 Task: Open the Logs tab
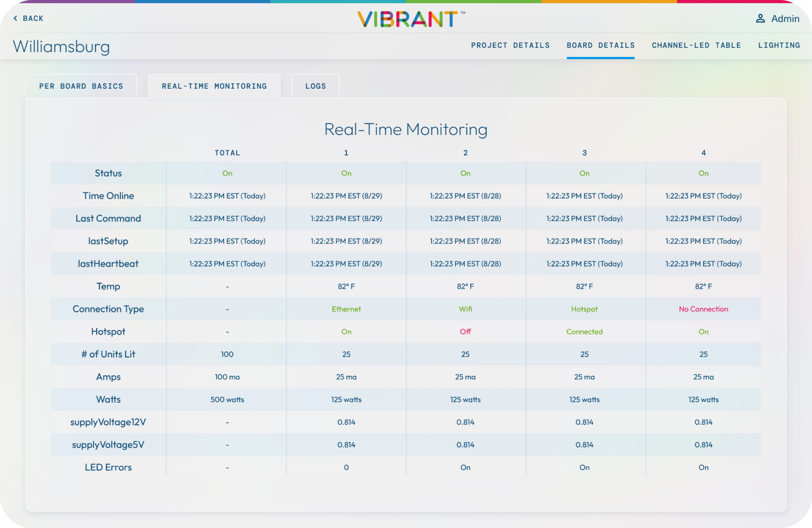tap(315, 86)
